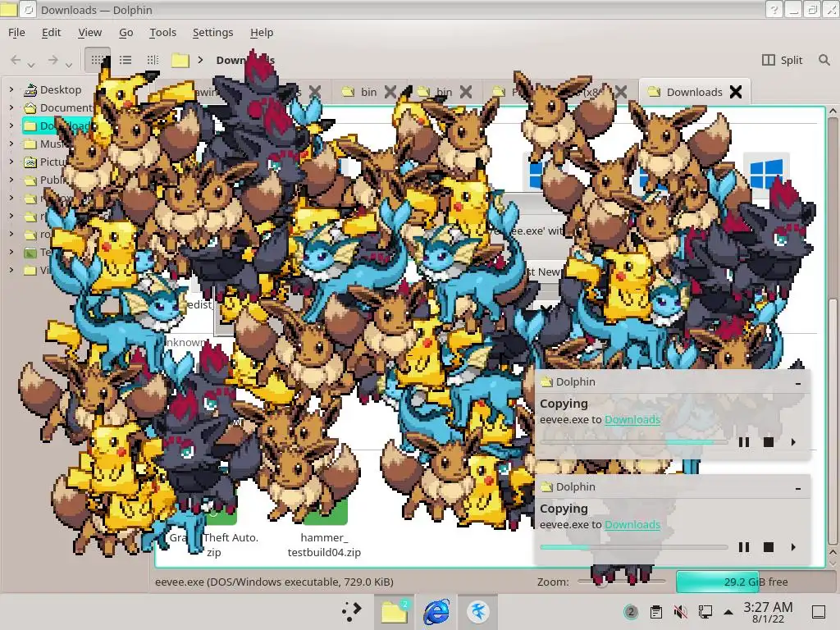Expand the Music tree node
The image size is (840, 630).
pyautogui.click(x=11, y=144)
